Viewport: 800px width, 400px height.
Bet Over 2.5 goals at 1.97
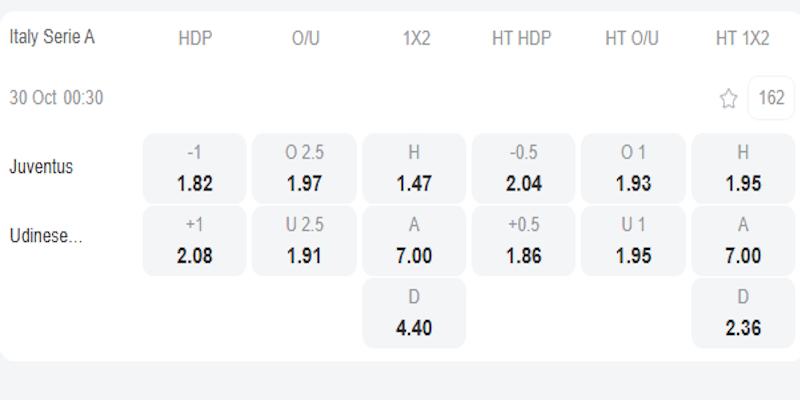point(304,168)
